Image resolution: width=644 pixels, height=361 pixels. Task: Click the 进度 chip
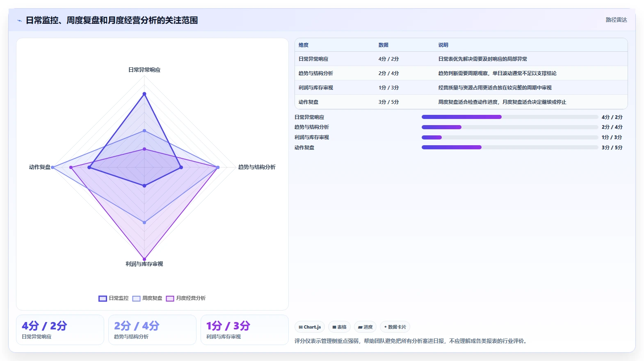[365, 327]
